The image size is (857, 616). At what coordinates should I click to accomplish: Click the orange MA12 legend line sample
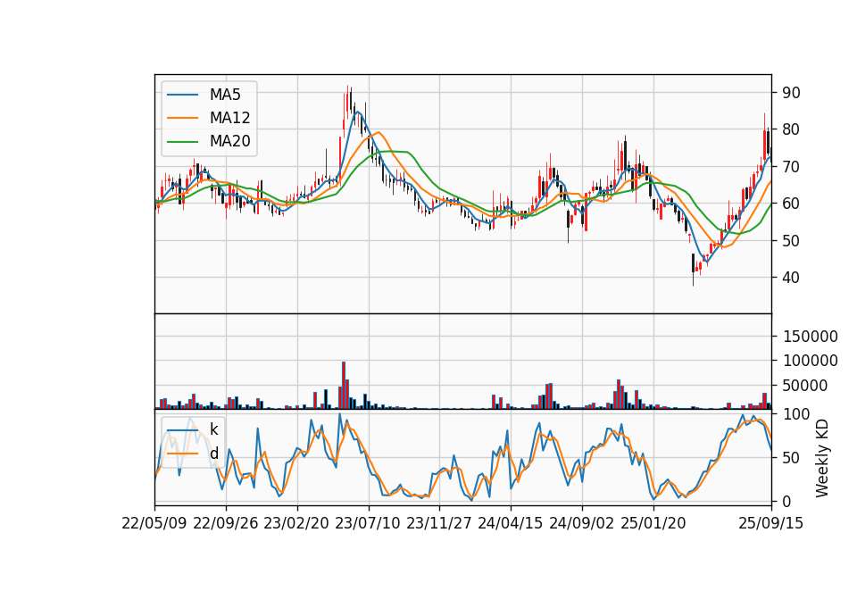coord(182,118)
